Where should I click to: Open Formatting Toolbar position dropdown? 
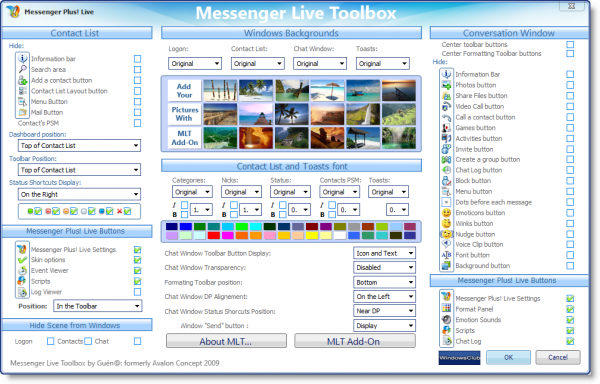(x=384, y=282)
